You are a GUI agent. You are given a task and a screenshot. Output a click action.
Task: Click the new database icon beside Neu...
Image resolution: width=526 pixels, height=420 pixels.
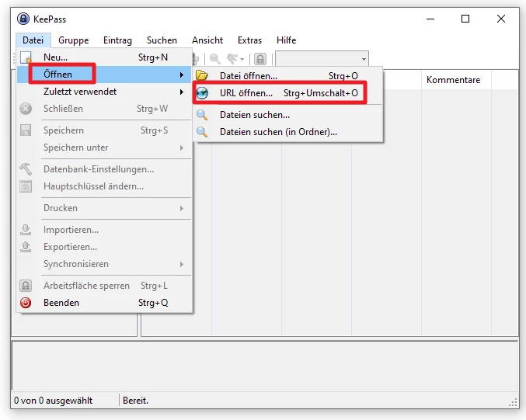point(26,57)
